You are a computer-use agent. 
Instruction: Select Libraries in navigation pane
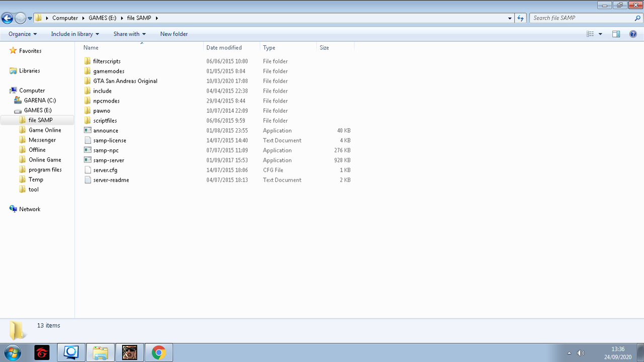(x=30, y=71)
